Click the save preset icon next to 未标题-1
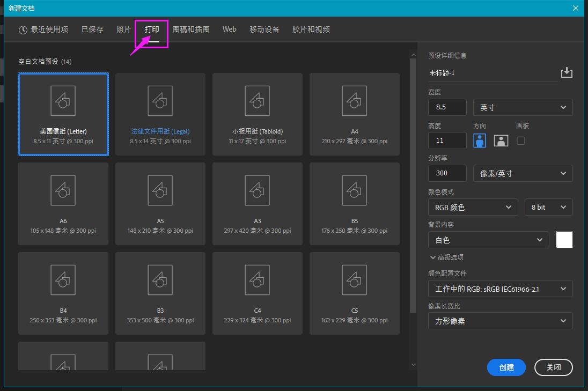The height and width of the screenshot is (391, 588). pyautogui.click(x=566, y=72)
